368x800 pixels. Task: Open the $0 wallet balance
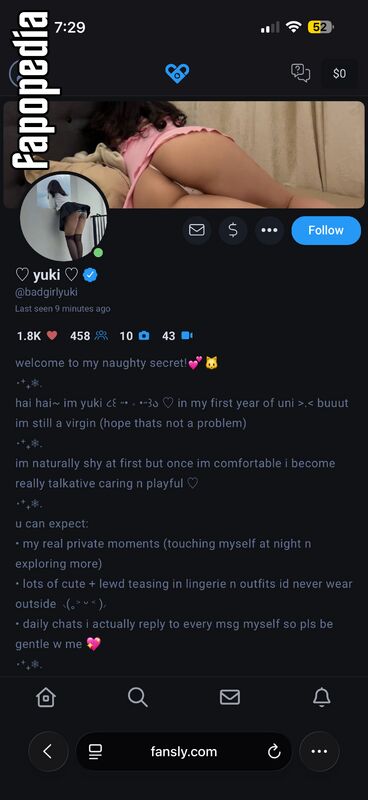click(339, 73)
